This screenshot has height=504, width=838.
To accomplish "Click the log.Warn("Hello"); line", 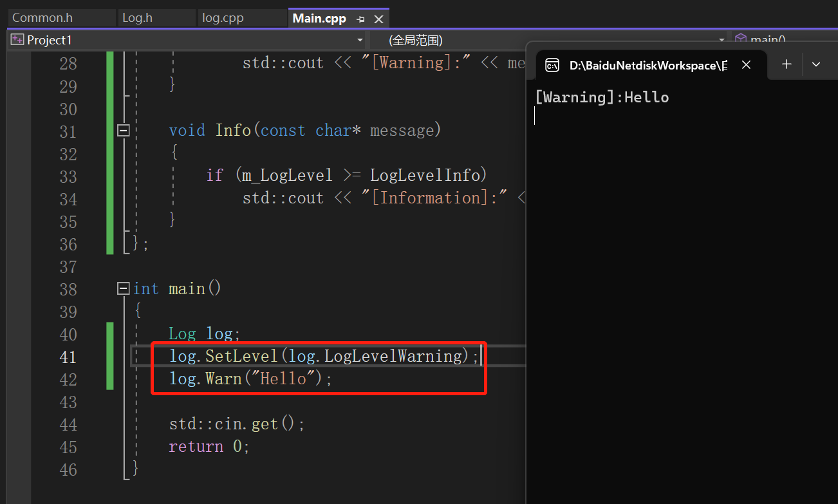I will pyautogui.click(x=250, y=378).
